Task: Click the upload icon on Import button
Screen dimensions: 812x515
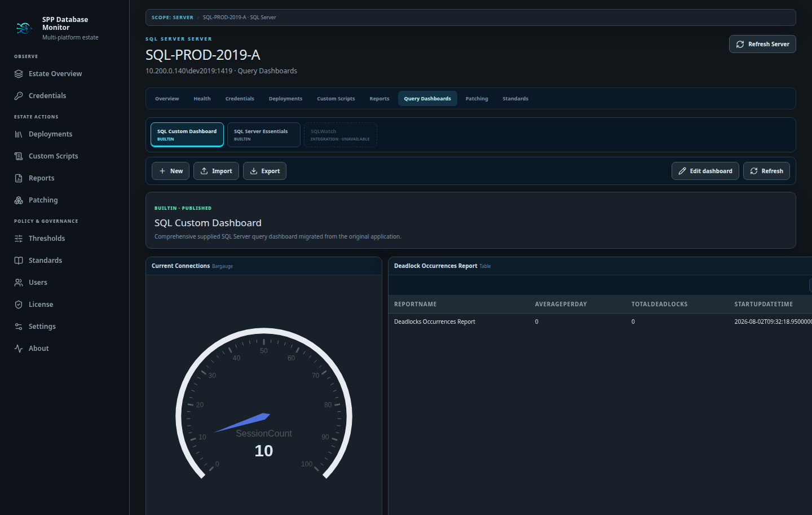Action: point(204,171)
